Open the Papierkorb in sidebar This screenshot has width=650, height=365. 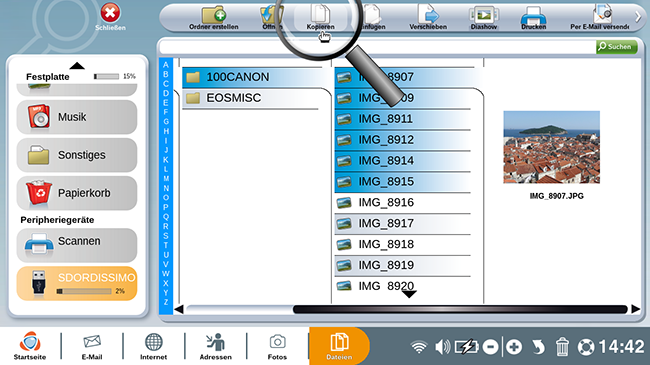pyautogui.click(x=77, y=193)
